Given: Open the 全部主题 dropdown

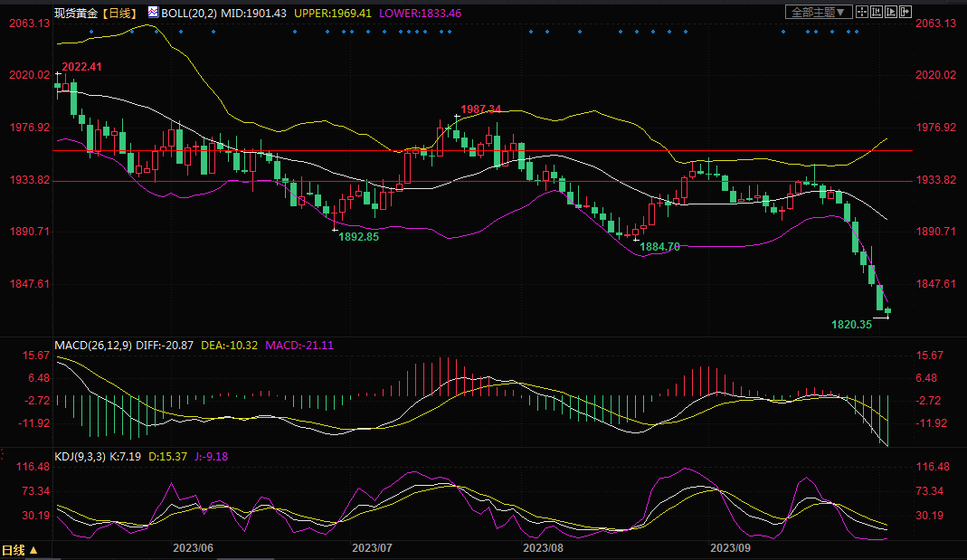Looking at the screenshot, I should [x=818, y=12].
